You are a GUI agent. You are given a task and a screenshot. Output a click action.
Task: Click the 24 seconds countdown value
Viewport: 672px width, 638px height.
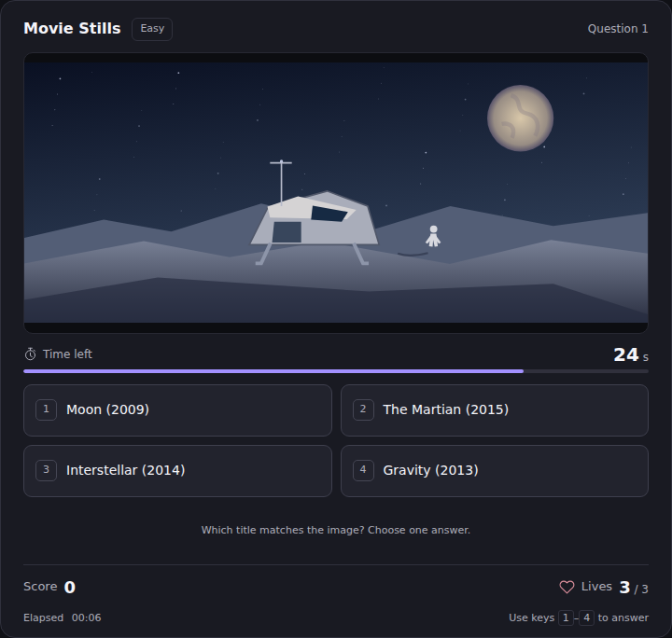pos(630,354)
